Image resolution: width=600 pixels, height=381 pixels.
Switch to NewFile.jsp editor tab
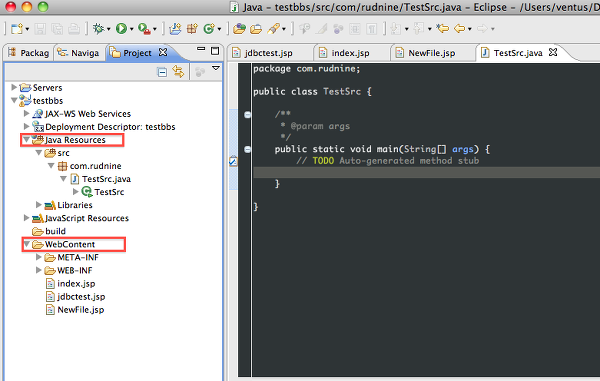(x=425, y=53)
